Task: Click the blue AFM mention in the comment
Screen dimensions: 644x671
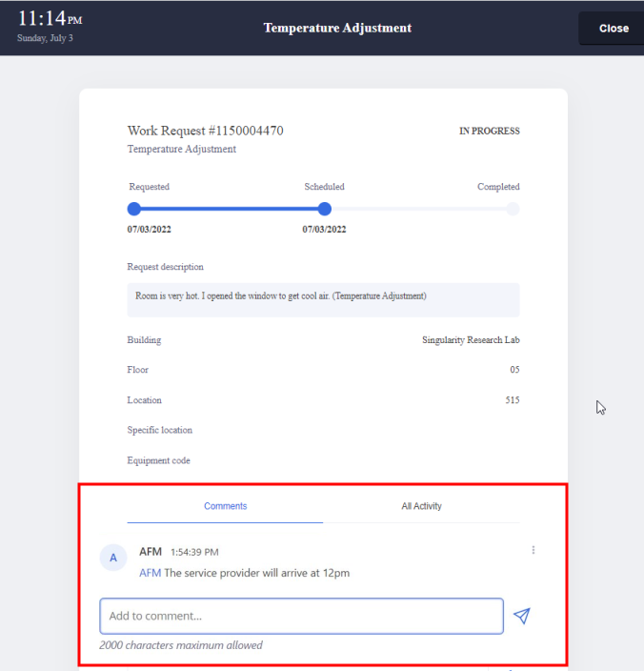Action: click(150, 573)
